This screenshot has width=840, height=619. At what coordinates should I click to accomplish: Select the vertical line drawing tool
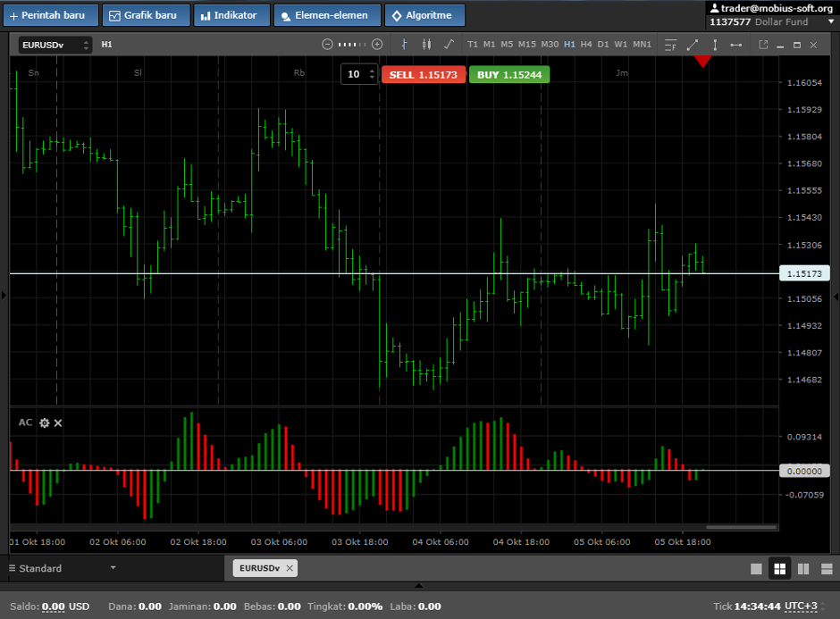tap(715, 45)
